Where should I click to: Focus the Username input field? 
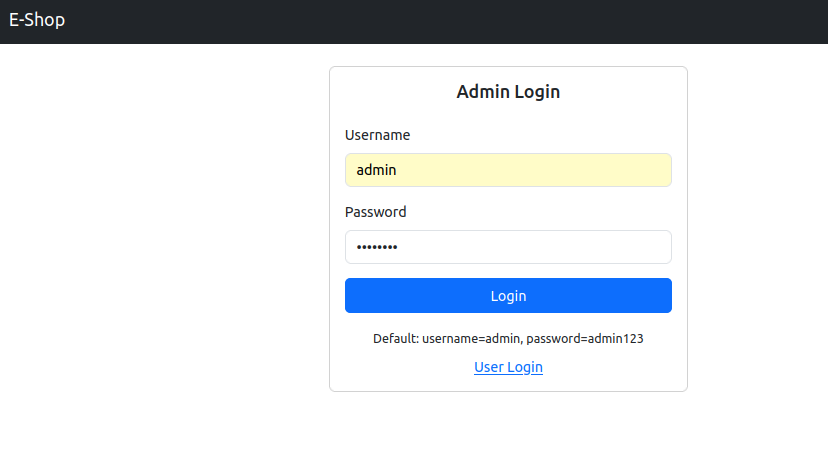[508, 170]
